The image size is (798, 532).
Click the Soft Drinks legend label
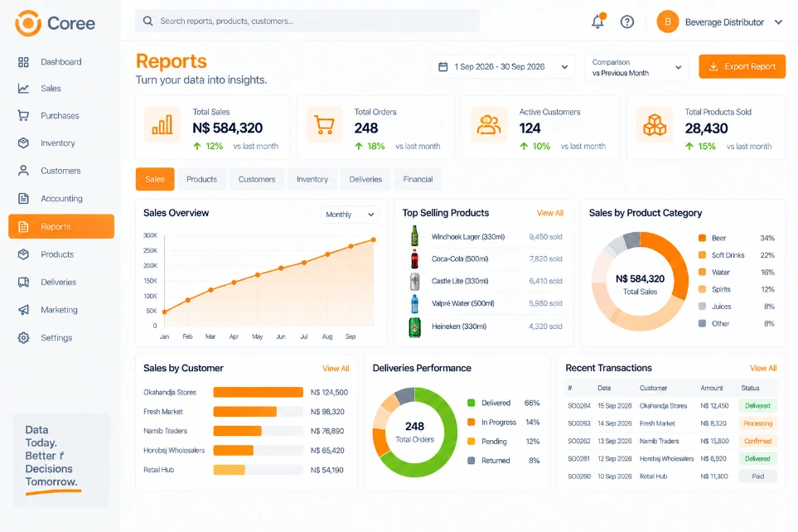[728, 255]
